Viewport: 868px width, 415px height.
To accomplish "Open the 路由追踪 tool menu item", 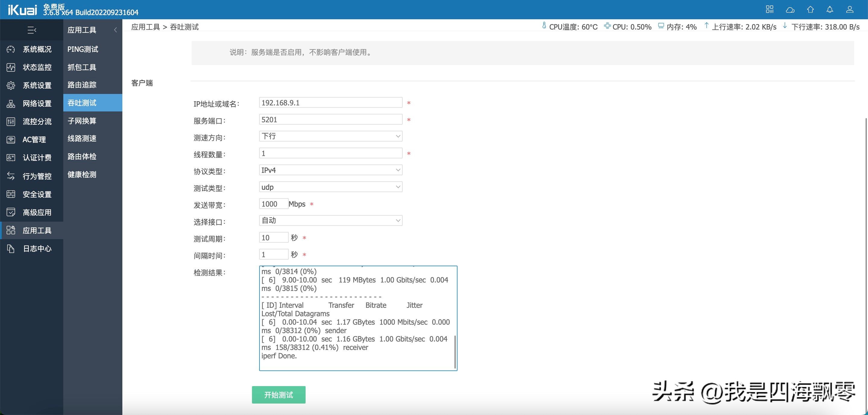I will click(82, 85).
